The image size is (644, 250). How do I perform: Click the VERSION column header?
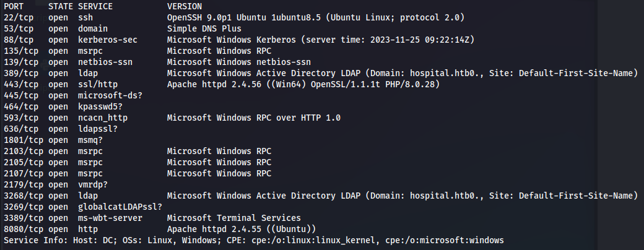click(x=185, y=7)
